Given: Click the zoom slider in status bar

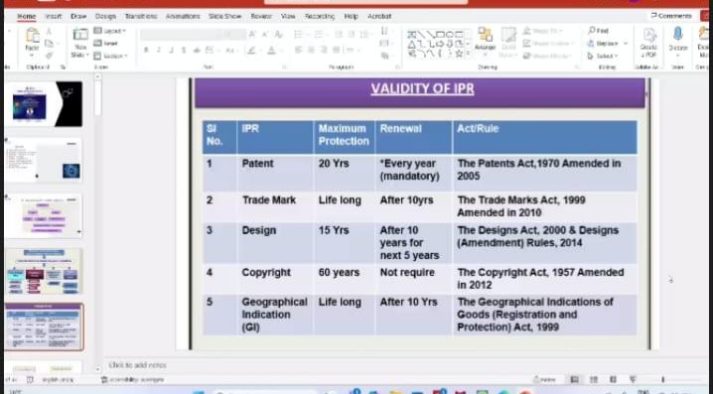Looking at the screenshot, I should [663, 379].
